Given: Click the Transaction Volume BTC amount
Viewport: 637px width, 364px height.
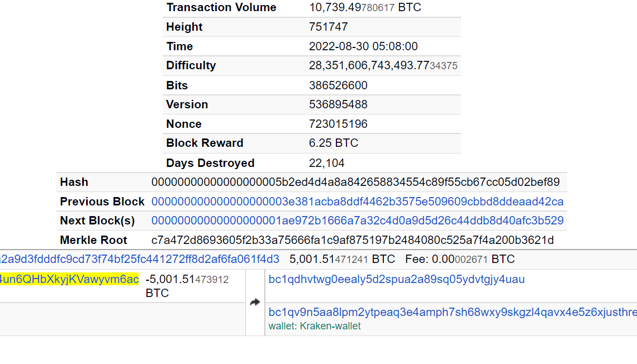Looking at the screenshot, I should (365, 8).
